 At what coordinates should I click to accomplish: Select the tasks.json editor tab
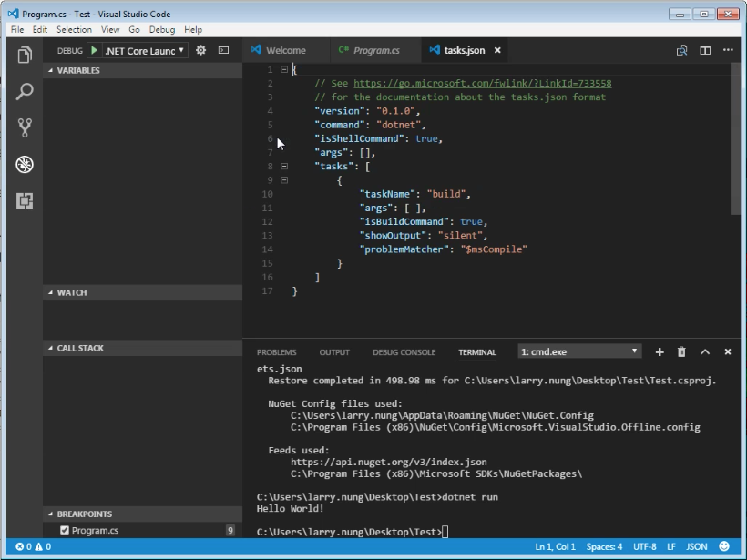465,50
